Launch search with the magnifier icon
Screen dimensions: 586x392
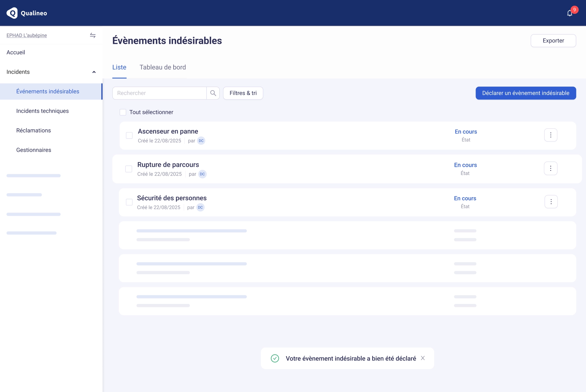pos(213,93)
